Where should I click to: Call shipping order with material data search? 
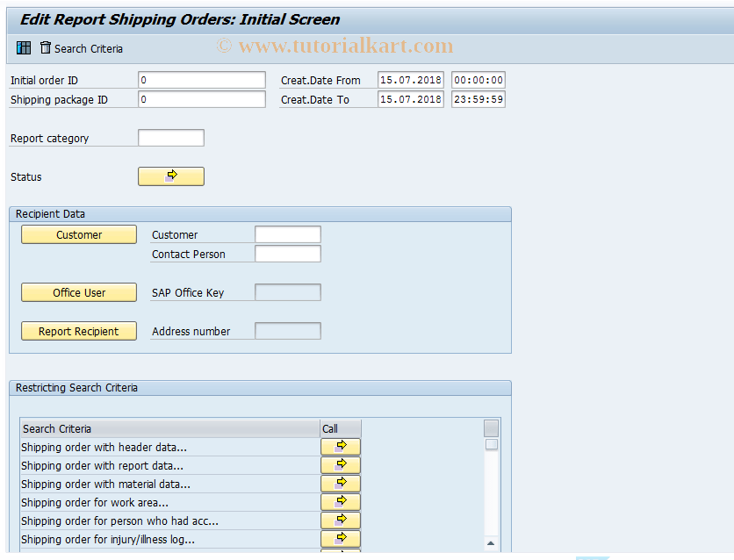(x=340, y=483)
